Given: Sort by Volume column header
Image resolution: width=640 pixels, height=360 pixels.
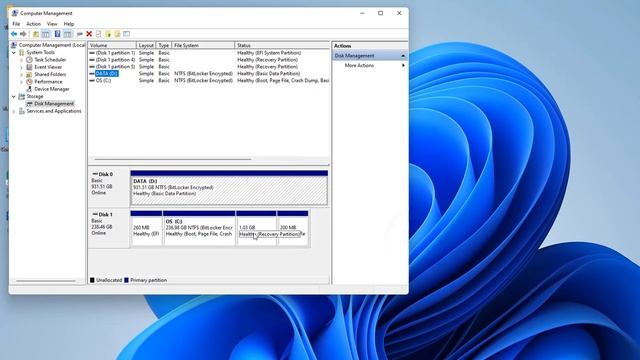Looking at the screenshot, I should point(112,45).
